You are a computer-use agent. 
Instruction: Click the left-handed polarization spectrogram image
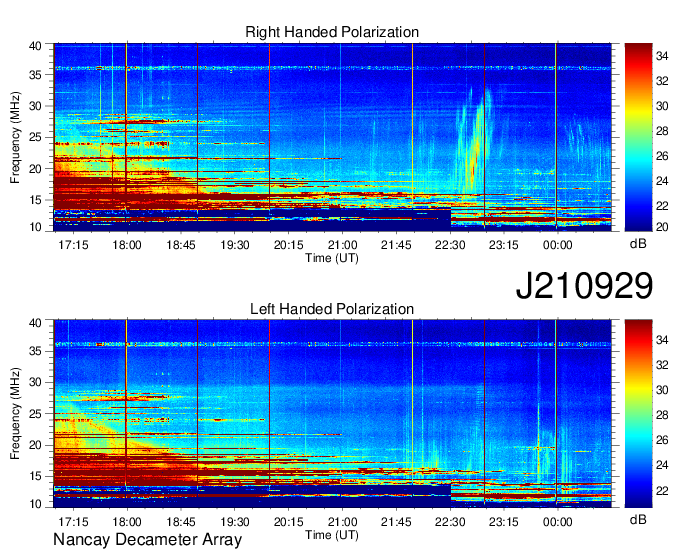click(x=333, y=414)
